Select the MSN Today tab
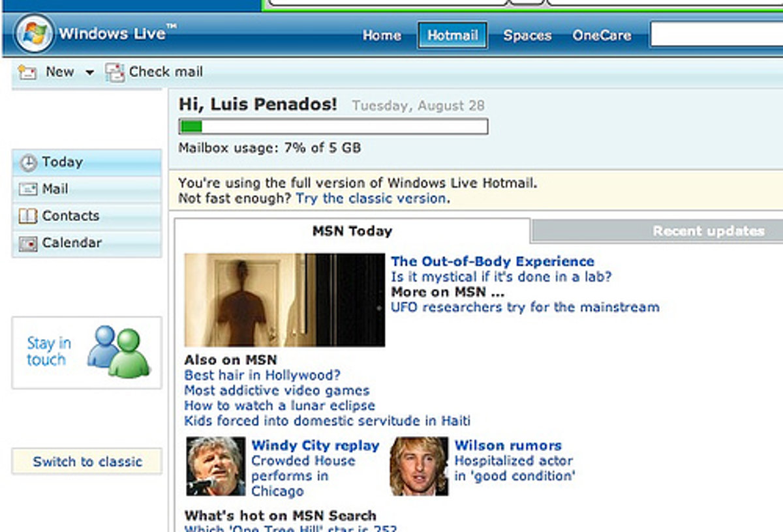This screenshot has width=783, height=532. click(352, 231)
